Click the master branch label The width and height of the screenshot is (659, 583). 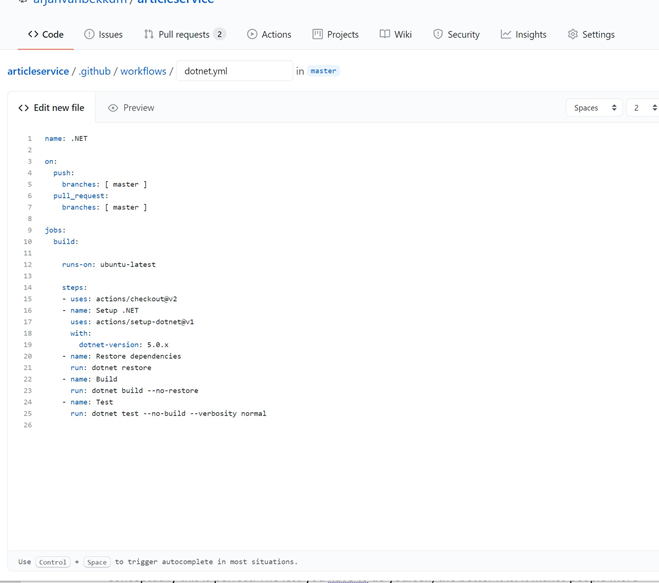[323, 71]
